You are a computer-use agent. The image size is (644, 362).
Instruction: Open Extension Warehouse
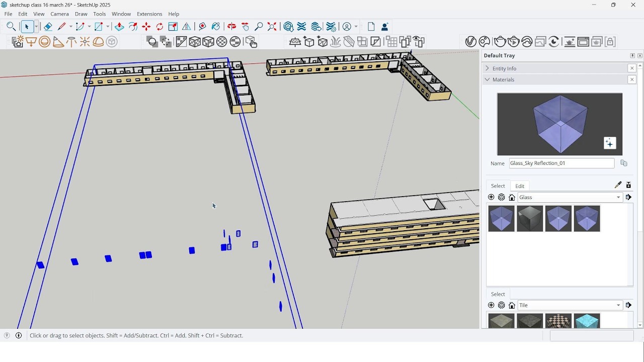(302, 27)
